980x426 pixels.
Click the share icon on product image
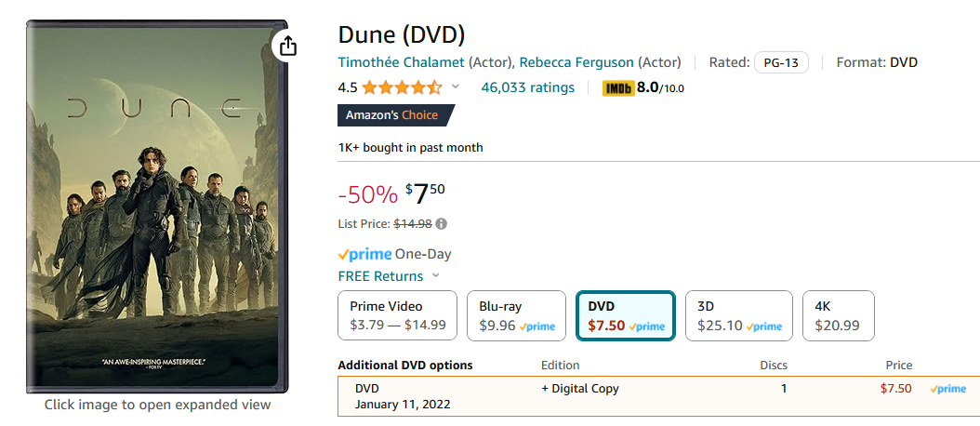click(288, 46)
